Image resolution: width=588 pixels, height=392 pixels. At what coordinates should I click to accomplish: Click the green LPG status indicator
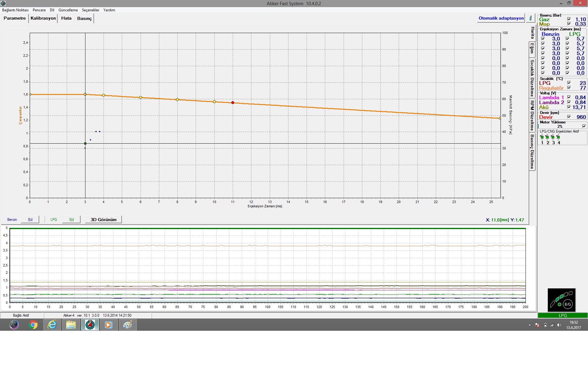pyautogui.click(x=563, y=315)
